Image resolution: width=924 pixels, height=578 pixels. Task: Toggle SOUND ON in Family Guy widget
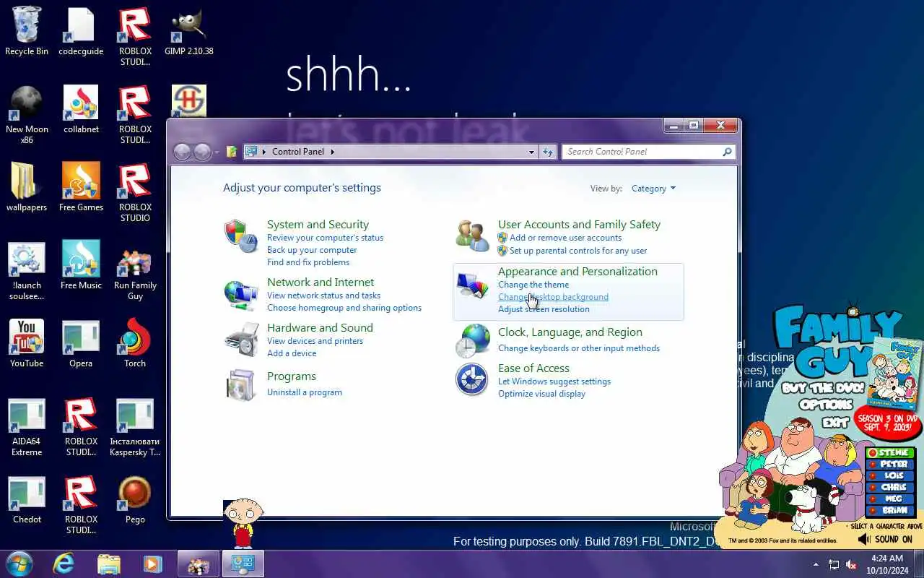pyautogui.click(x=885, y=539)
